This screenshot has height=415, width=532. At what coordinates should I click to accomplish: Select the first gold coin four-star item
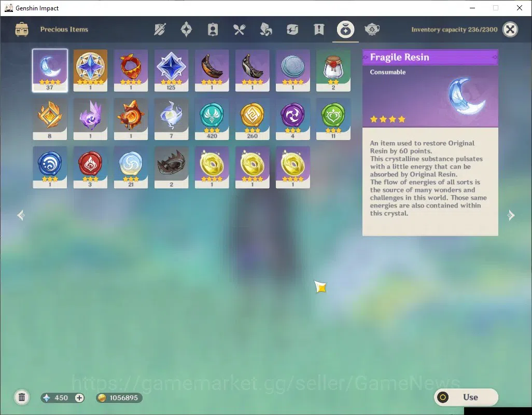click(x=212, y=167)
